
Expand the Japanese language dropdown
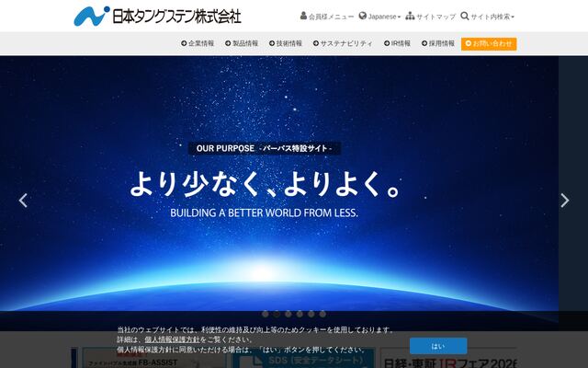(x=379, y=17)
